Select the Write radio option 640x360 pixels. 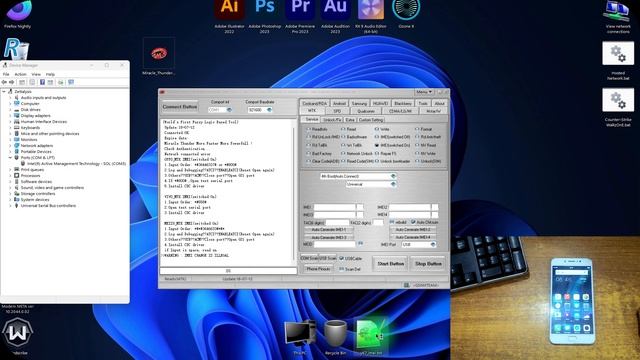[382, 129]
